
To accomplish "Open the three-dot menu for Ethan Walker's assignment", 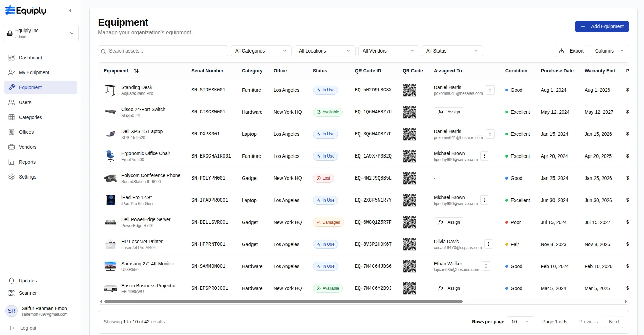I will click(x=486, y=266).
